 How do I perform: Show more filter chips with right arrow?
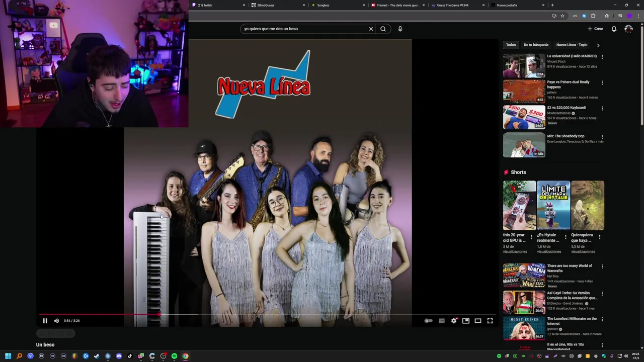pos(598,45)
